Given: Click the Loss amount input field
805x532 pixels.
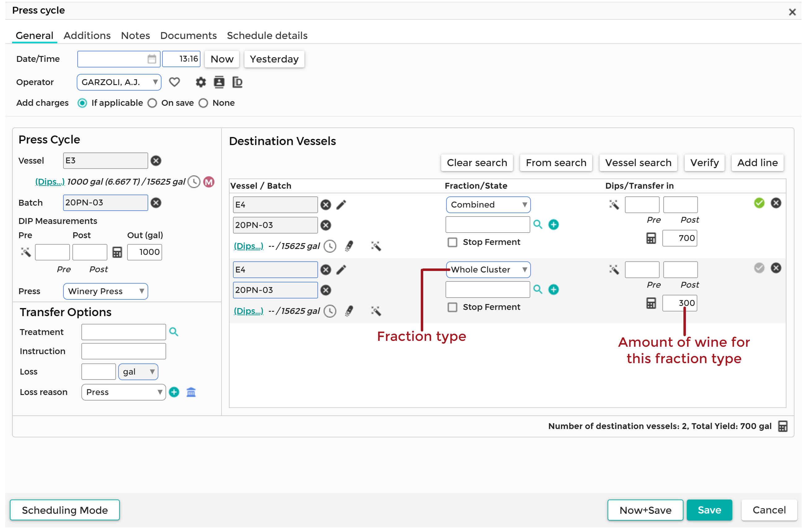Looking at the screenshot, I should pyautogui.click(x=99, y=372).
